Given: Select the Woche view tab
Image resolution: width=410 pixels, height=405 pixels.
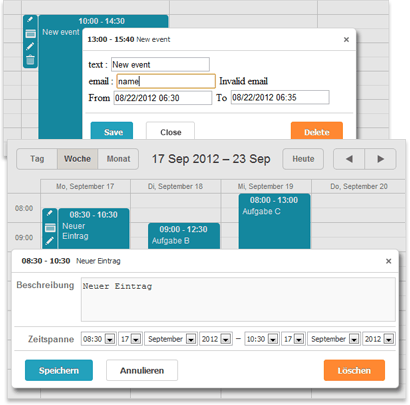Looking at the screenshot, I should click(x=77, y=159).
